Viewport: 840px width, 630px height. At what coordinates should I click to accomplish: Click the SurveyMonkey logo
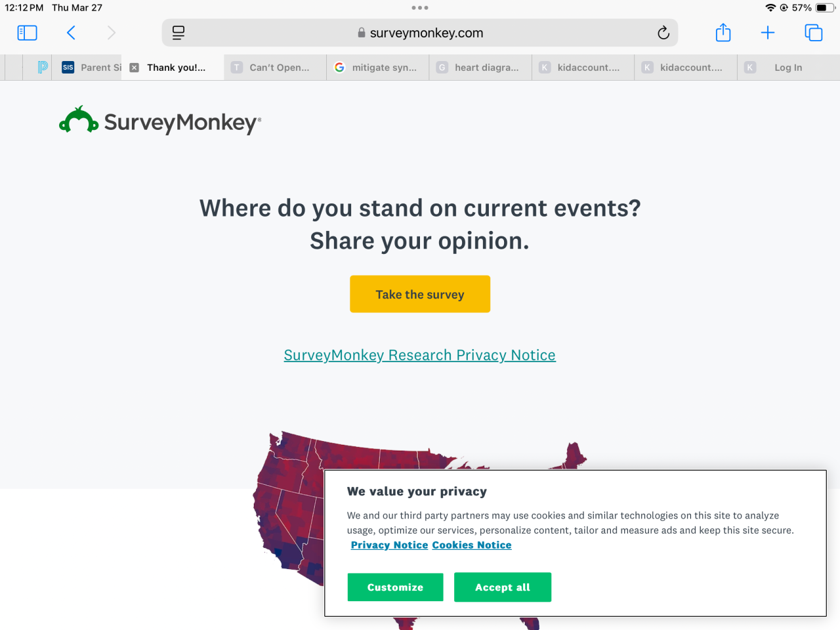(x=160, y=121)
